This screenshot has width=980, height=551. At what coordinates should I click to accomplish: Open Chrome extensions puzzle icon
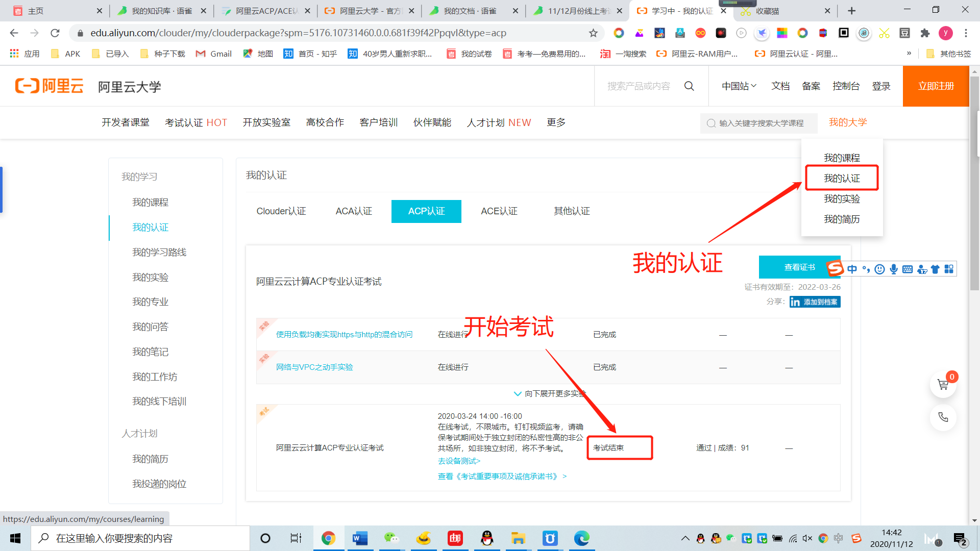coord(925,33)
